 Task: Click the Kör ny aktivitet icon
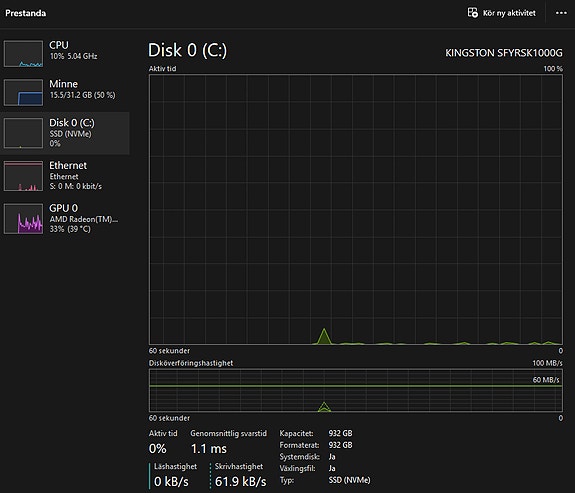(x=472, y=13)
